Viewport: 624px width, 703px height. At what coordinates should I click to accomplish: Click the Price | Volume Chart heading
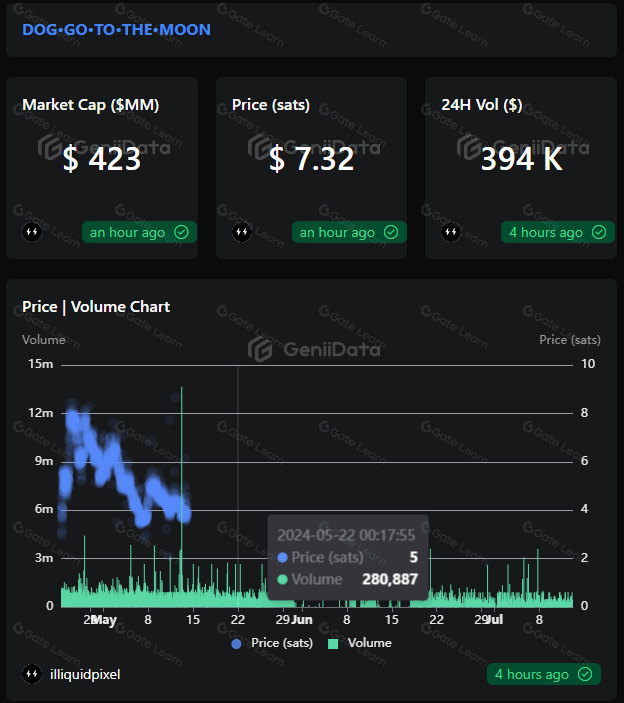point(96,307)
